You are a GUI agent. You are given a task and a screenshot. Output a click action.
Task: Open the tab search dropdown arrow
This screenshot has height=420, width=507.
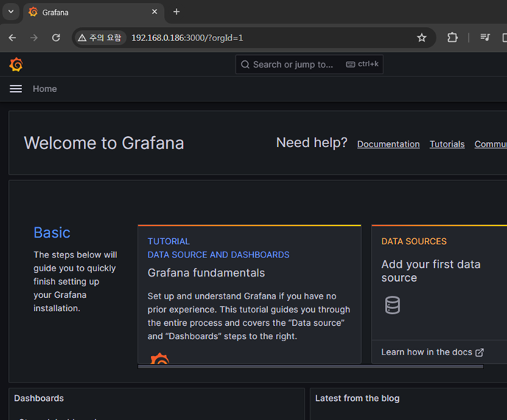(x=11, y=12)
